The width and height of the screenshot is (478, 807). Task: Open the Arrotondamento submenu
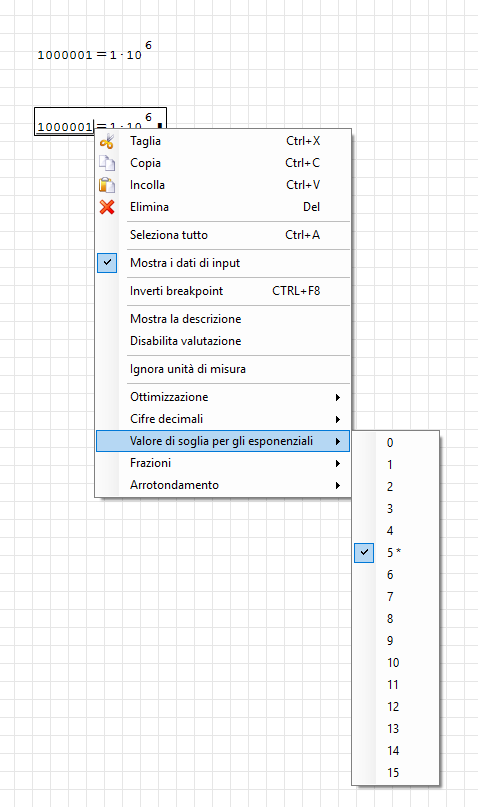click(223, 485)
